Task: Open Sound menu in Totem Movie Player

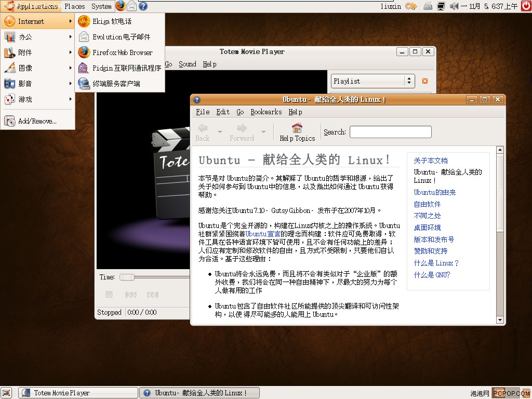Action: [187, 64]
